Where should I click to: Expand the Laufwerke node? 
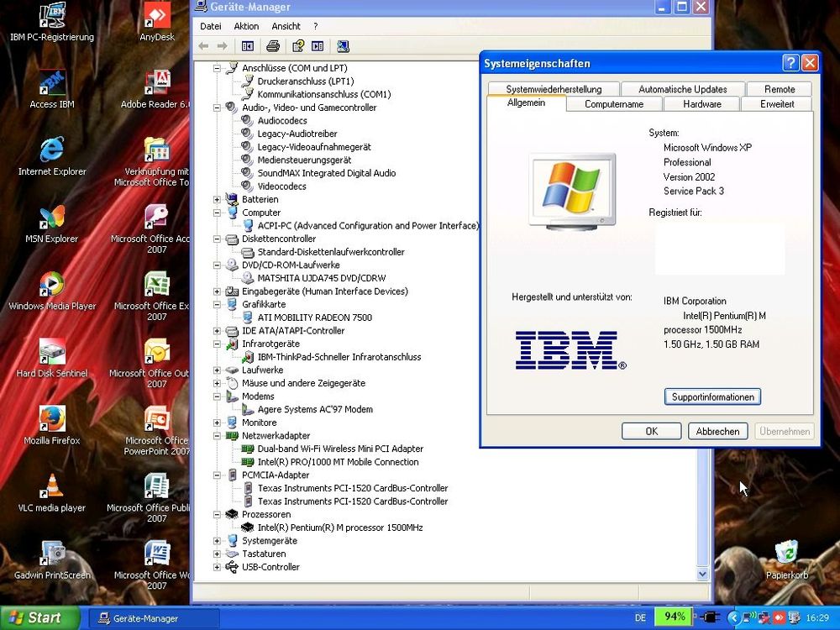pos(217,370)
